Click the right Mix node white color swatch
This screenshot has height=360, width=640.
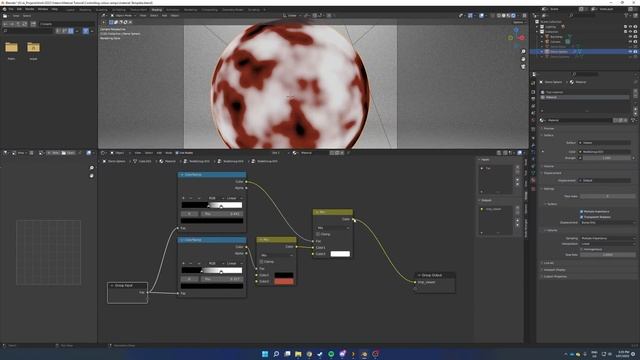340,254
